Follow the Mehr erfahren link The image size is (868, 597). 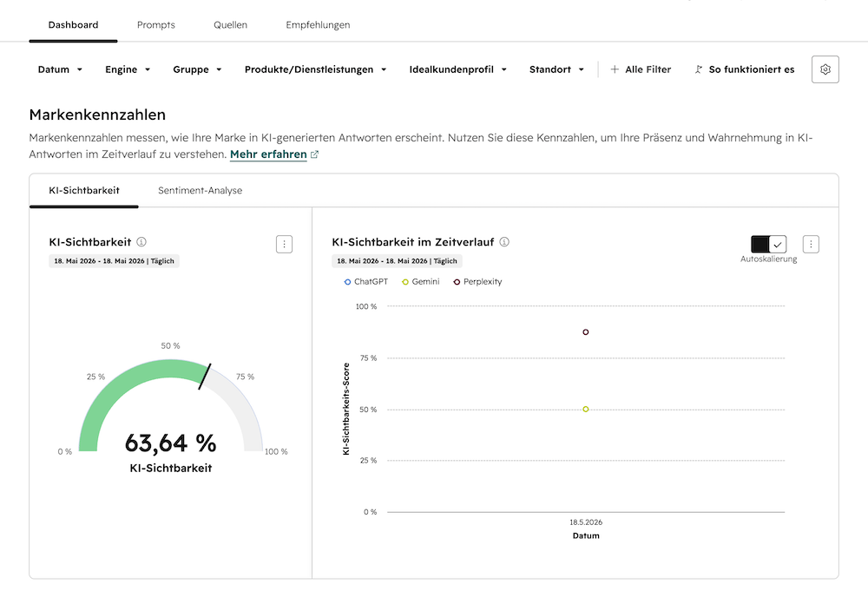268,154
